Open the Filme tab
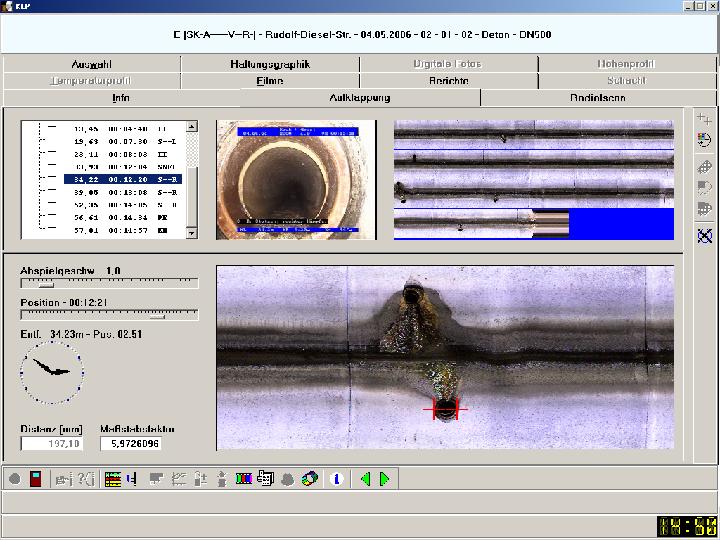This screenshot has width=720, height=540. click(270, 81)
